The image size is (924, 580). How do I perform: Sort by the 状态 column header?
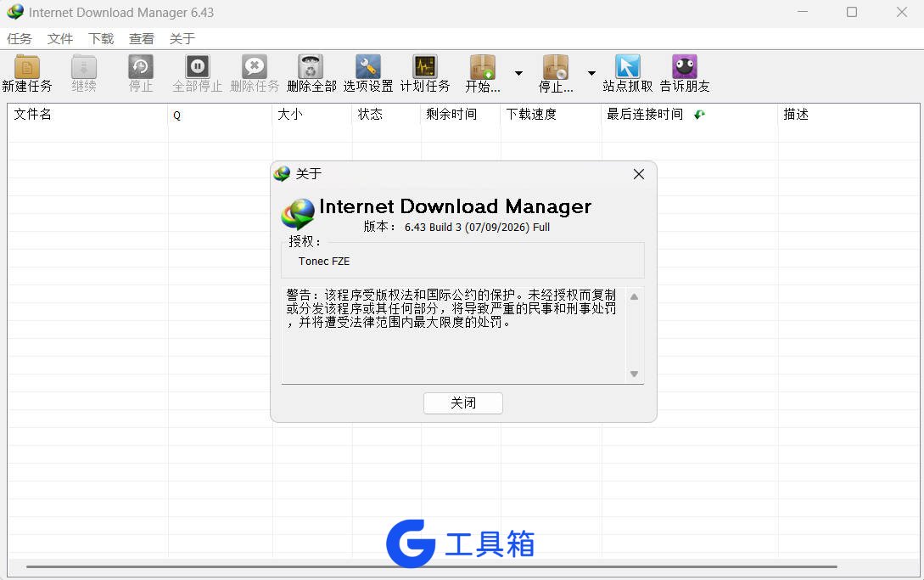pos(387,115)
